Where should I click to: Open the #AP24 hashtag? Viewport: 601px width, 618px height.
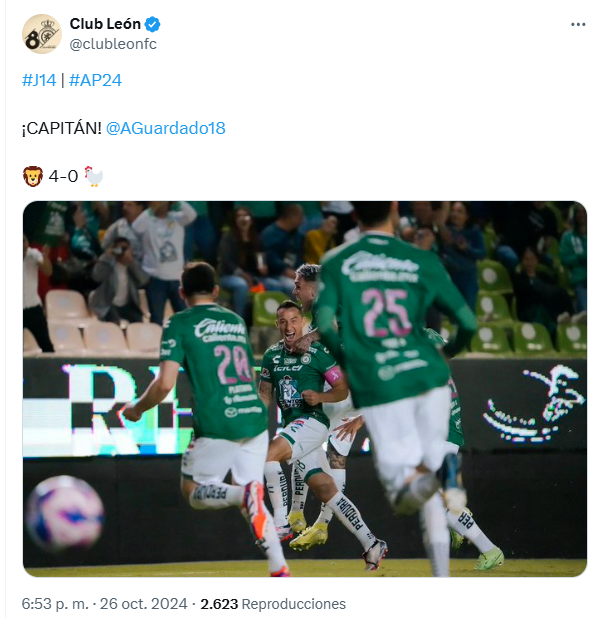(95, 80)
